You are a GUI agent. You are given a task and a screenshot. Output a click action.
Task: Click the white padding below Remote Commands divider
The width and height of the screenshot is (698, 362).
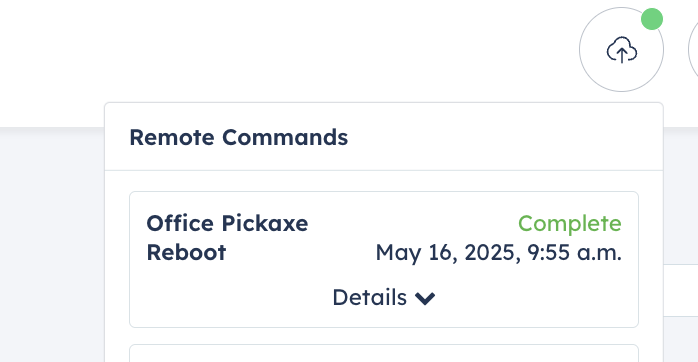384,181
